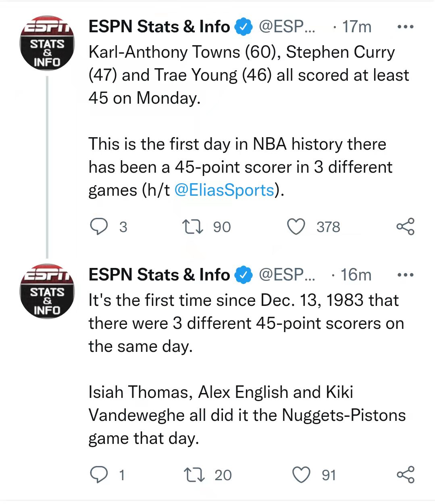
Task: Share the Isiah Thomas tweet
Action: [405, 475]
